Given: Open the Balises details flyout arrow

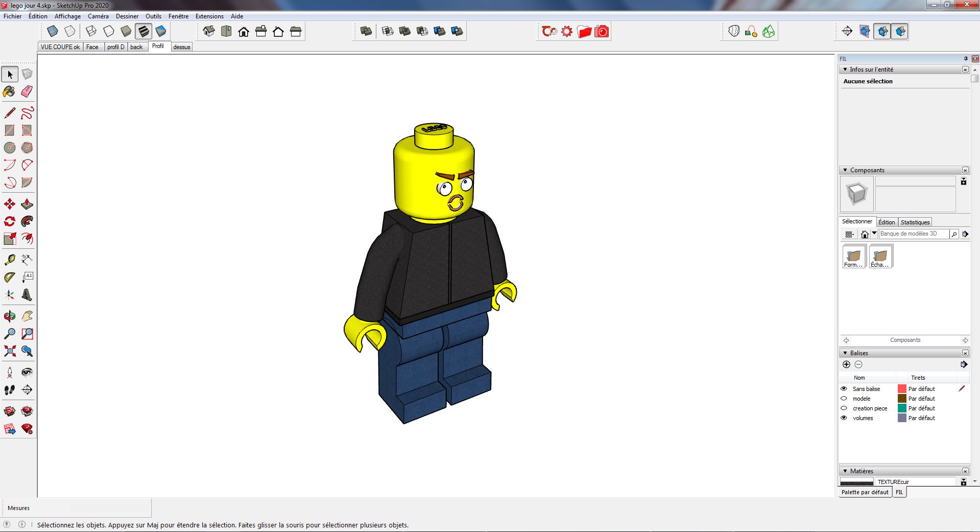Looking at the screenshot, I should pos(964,364).
